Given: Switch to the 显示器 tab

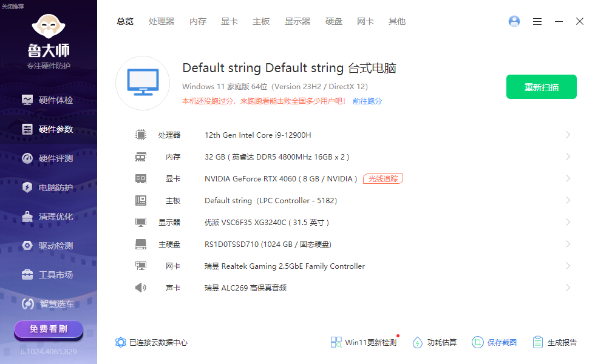Looking at the screenshot, I should click(297, 22).
